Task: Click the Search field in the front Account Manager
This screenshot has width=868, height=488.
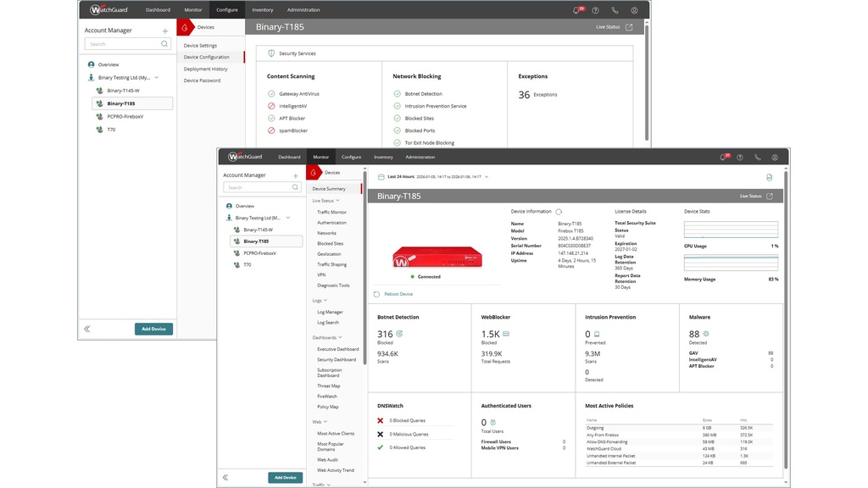Action: pos(262,187)
